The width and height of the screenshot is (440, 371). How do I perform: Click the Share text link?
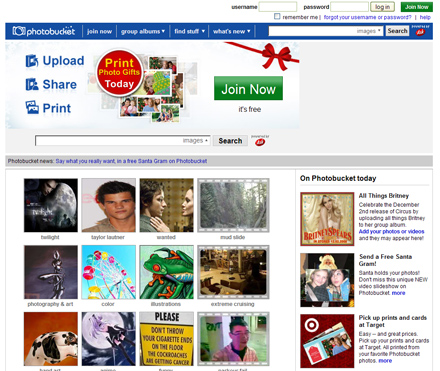[60, 84]
